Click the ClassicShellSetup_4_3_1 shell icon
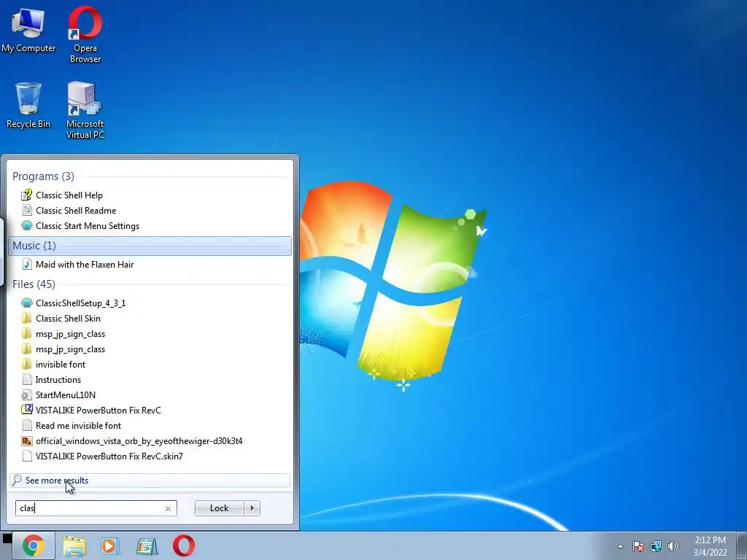The width and height of the screenshot is (747, 560). point(27,303)
